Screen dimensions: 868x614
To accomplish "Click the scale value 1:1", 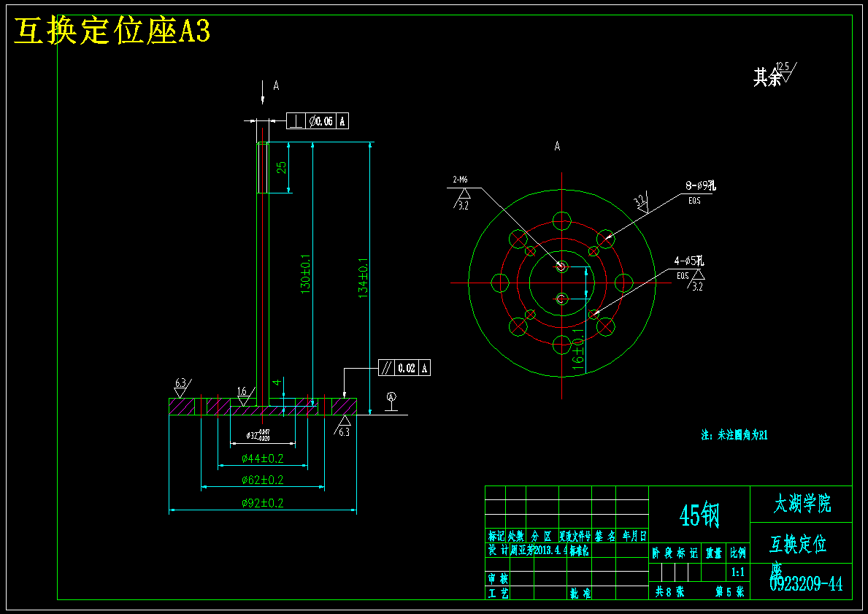I will 738,572.
